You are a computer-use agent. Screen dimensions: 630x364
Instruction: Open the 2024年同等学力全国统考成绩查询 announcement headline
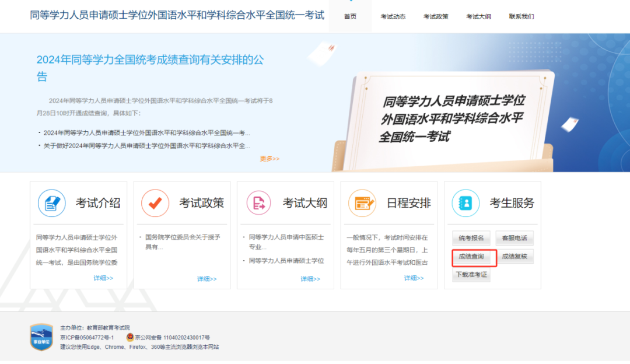click(x=150, y=68)
